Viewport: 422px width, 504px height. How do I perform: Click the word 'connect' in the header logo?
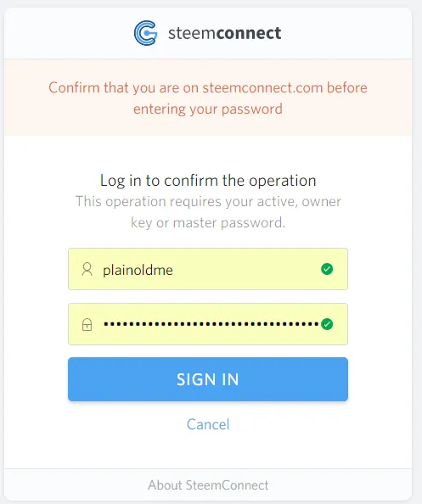point(249,33)
